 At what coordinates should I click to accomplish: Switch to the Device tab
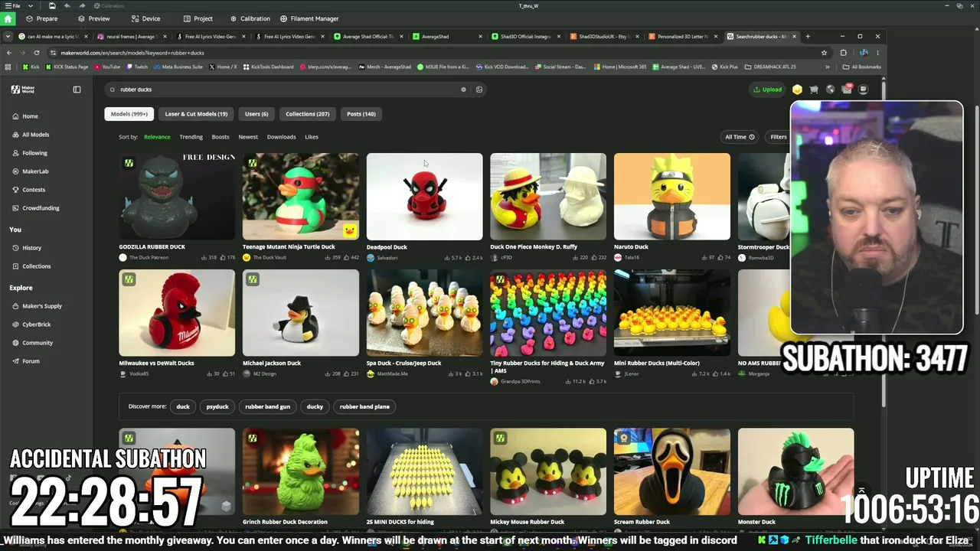[x=145, y=18]
